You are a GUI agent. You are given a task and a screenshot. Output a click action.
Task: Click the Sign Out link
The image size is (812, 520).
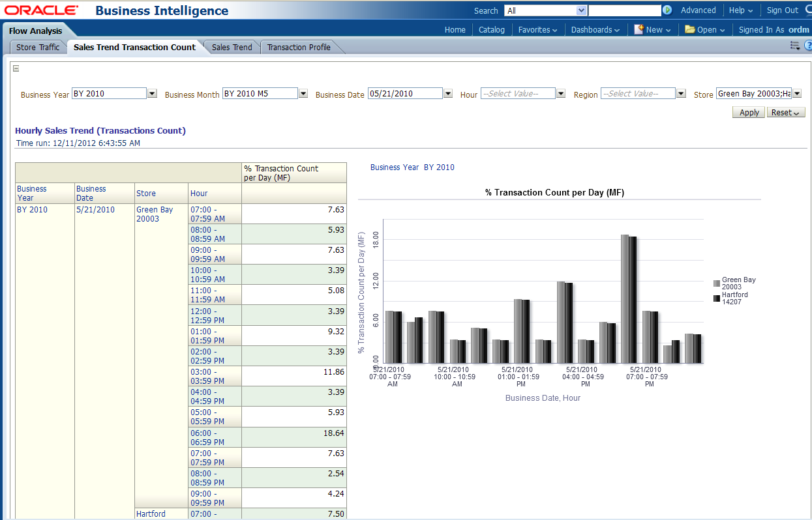(x=782, y=10)
